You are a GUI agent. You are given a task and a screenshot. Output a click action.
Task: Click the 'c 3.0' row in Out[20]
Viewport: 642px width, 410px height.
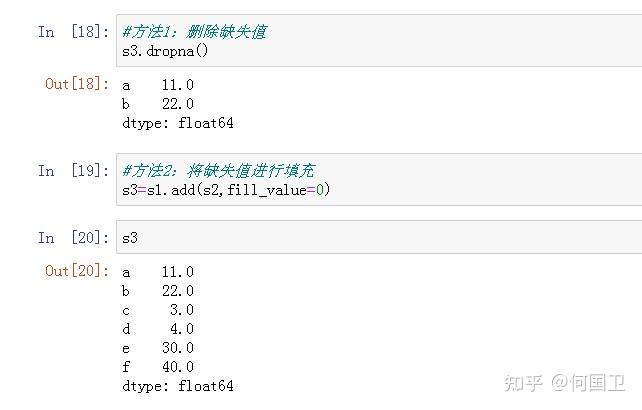[157, 310]
